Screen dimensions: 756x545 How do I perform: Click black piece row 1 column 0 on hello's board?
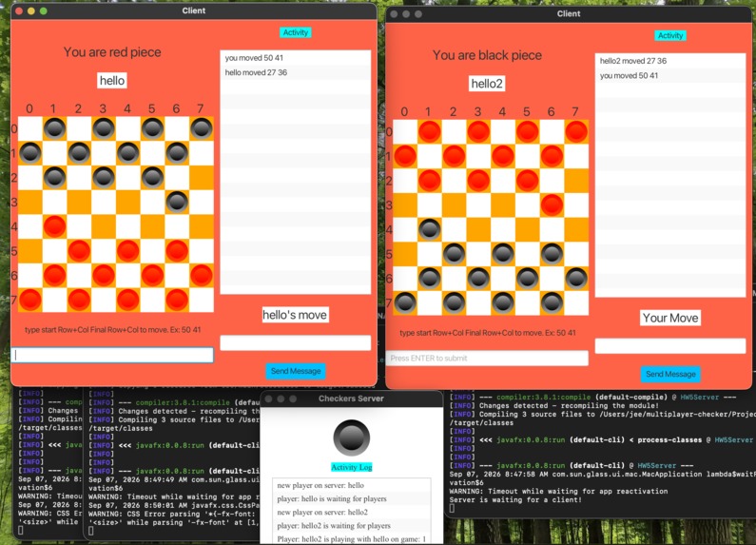[29, 153]
